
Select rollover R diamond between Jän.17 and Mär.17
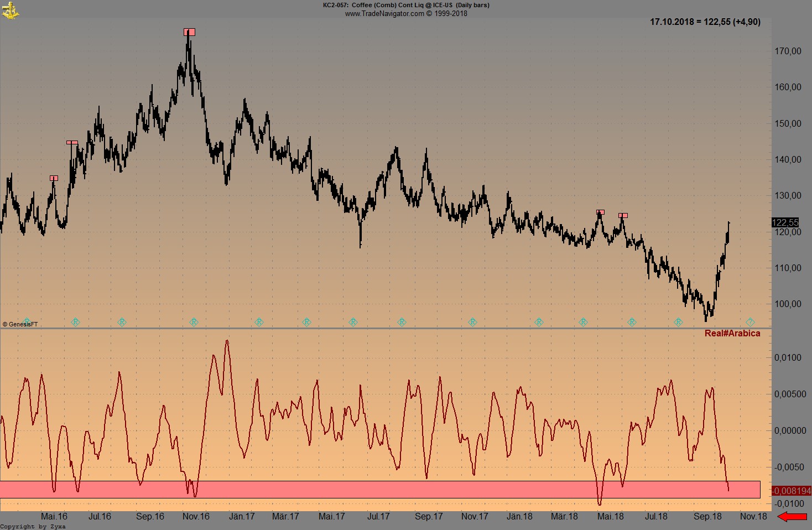(259, 322)
